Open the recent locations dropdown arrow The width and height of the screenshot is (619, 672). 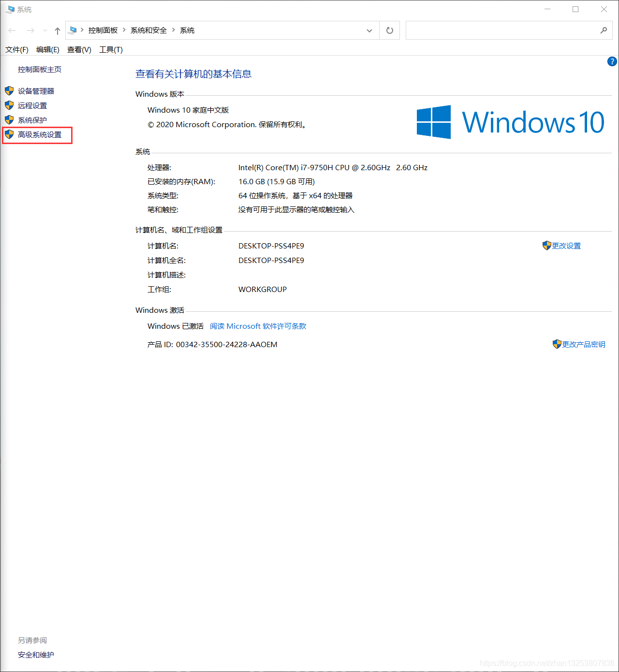coord(45,30)
